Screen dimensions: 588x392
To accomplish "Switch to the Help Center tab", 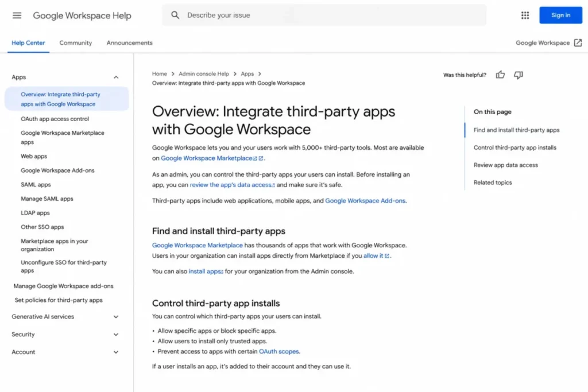I will coord(28,42).
